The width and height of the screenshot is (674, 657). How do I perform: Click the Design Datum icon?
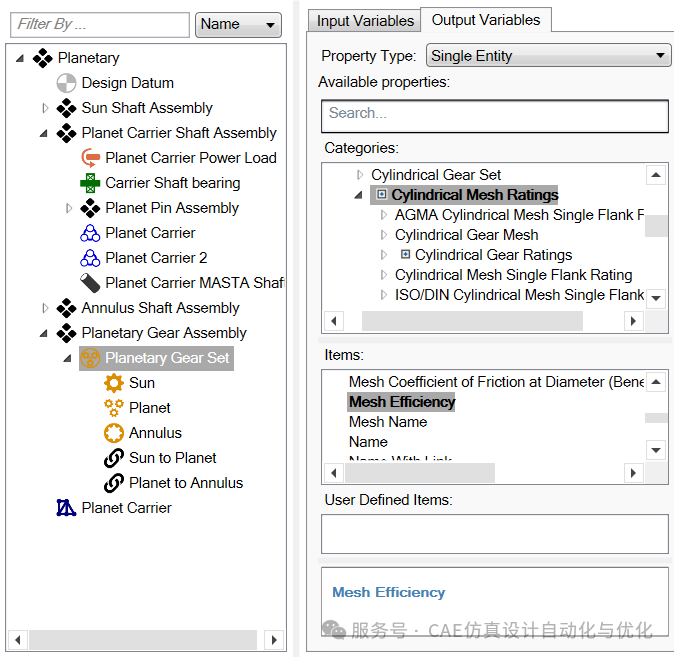pos(66,83)
